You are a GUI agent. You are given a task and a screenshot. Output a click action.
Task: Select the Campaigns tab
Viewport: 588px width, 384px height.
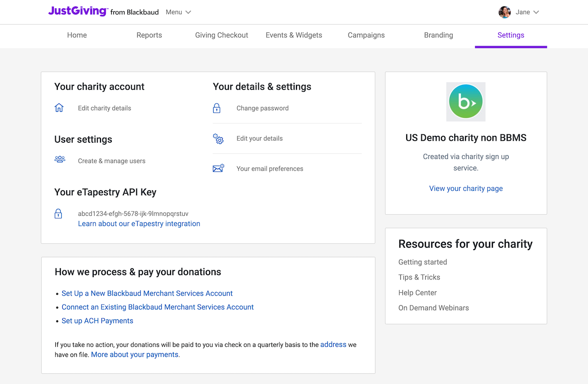click(x=366, y=35)
